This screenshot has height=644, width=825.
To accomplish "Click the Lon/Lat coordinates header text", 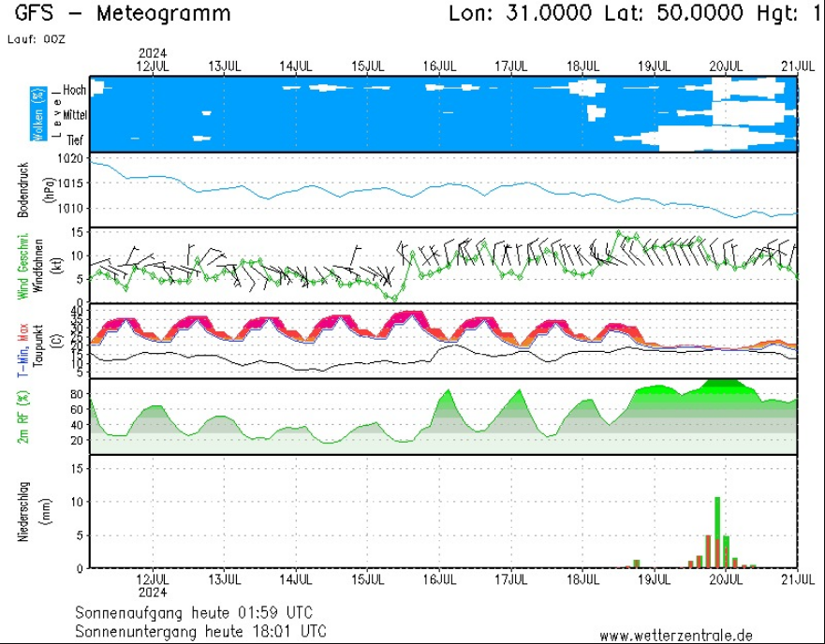I will [636, 14].
